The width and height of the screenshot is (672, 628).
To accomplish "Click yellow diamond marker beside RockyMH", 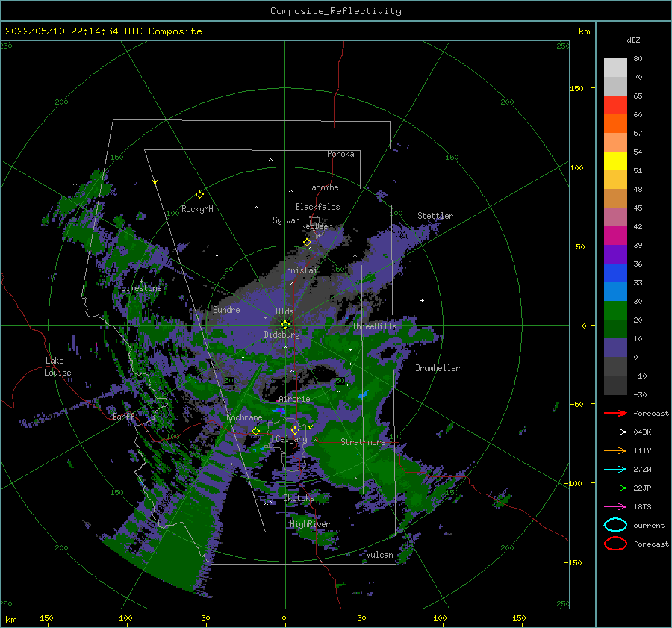I will (x=199, y=195).
